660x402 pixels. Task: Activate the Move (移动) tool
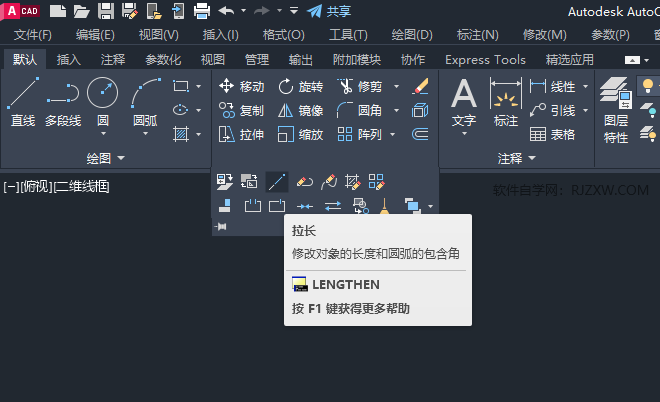point(242,86)
